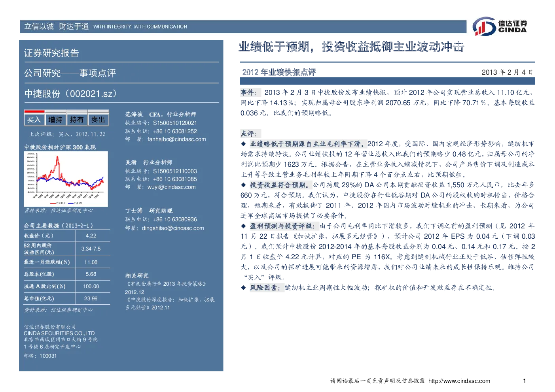
Task: Click the stock performance chart thumbnail
Action: click(66, 179)
